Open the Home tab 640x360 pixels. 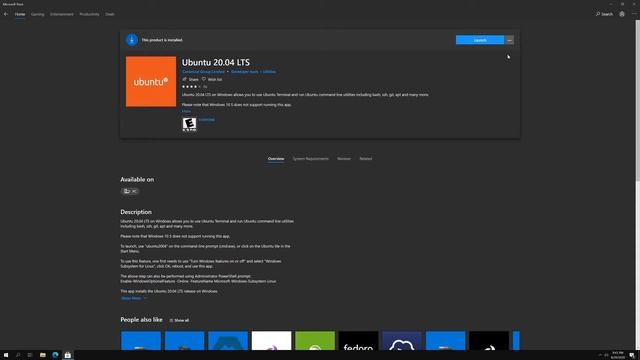coord(20,14)
